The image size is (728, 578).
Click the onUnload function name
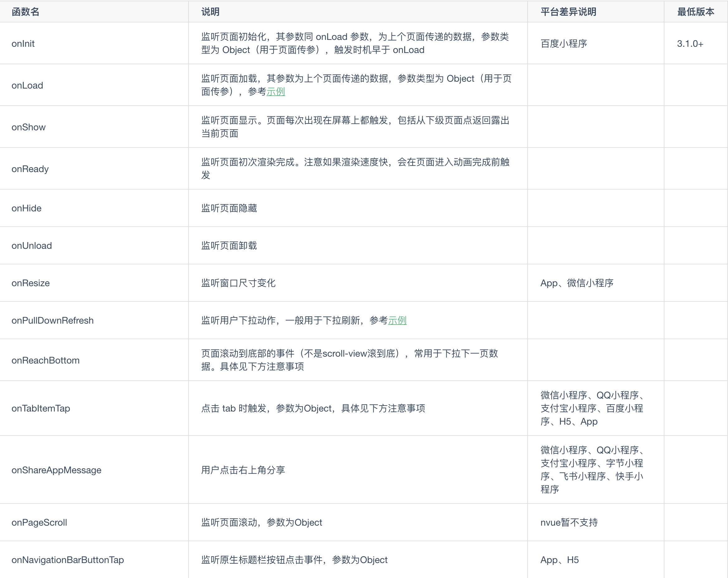(x=31, y=246)
